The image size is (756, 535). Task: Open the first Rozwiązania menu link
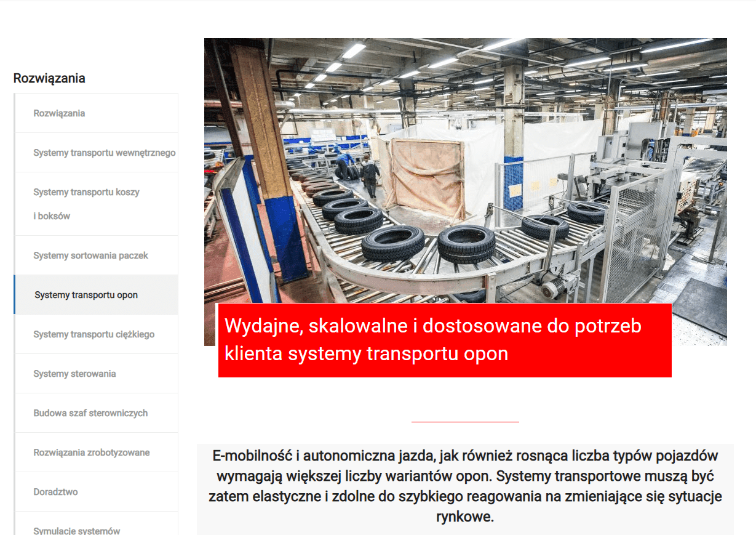(60, 113)
